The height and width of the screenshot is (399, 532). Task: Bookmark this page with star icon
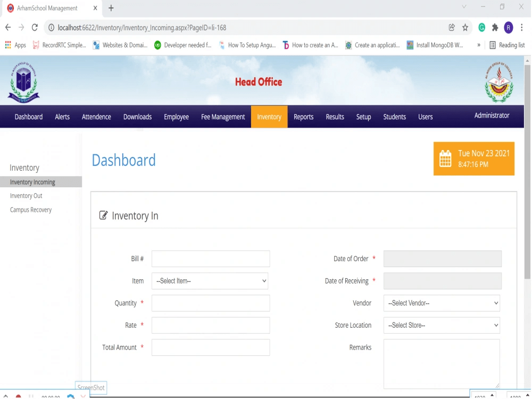tap(465, 28)
